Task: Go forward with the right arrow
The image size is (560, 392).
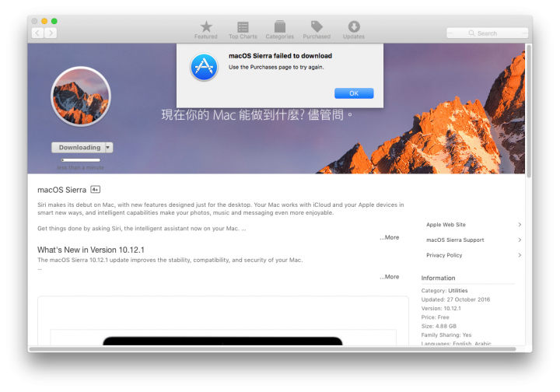Action: (51, 33)
